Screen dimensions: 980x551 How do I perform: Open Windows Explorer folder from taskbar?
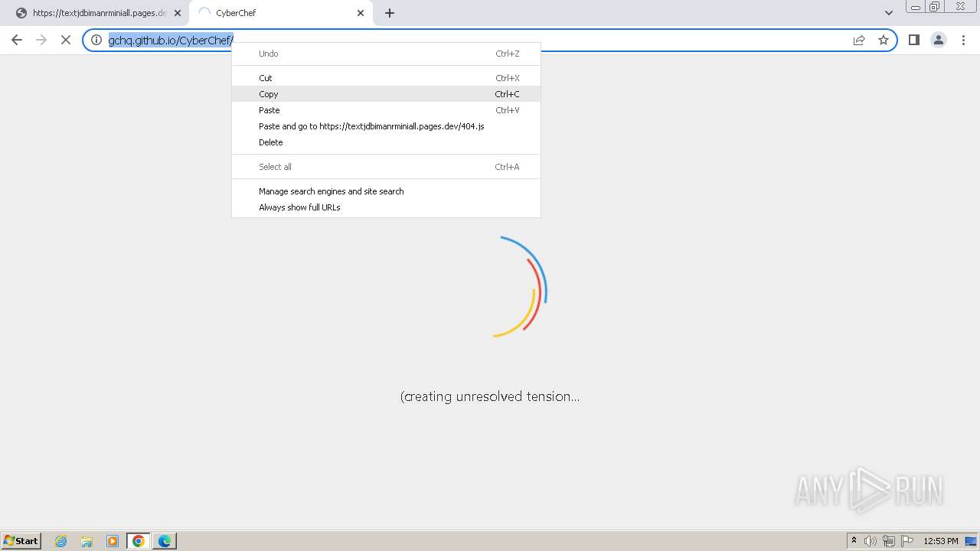87,541
